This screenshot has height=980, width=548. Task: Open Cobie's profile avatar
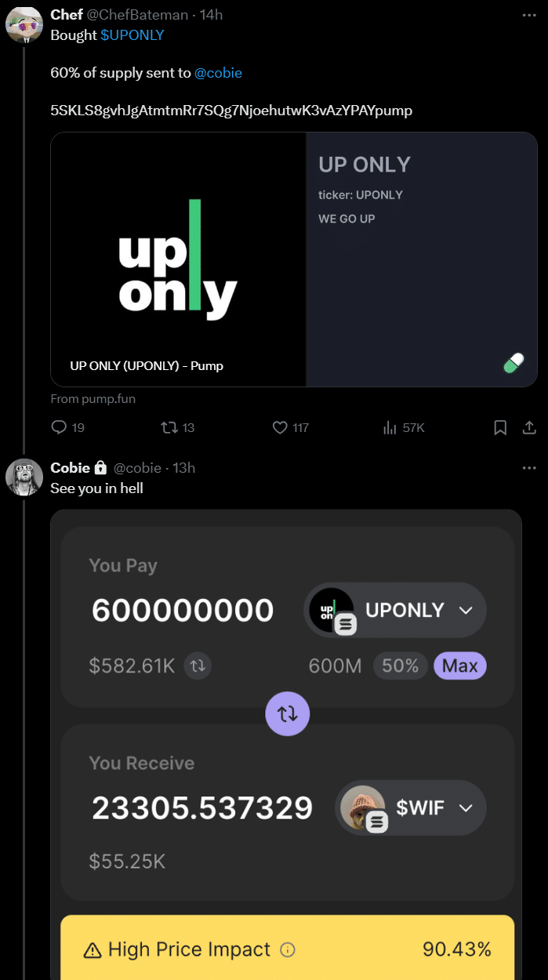pos(24,477)
